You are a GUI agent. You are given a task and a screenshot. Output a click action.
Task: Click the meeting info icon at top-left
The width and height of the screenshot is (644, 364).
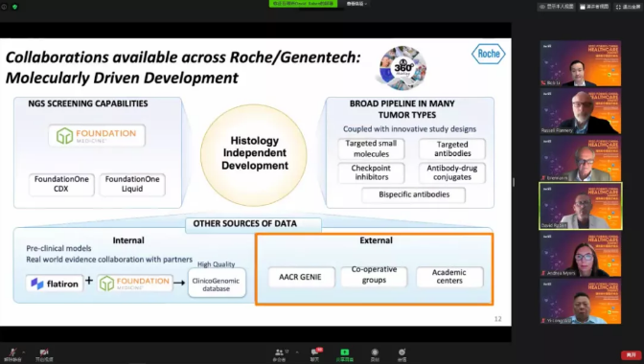pyautogui.click(x=4, y=7)
